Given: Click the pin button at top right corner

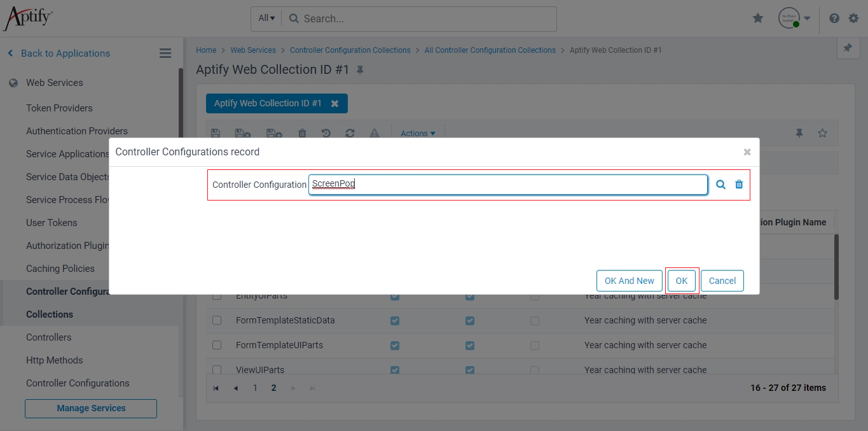Looking at the screenshot, I should (x=848, y=48).
